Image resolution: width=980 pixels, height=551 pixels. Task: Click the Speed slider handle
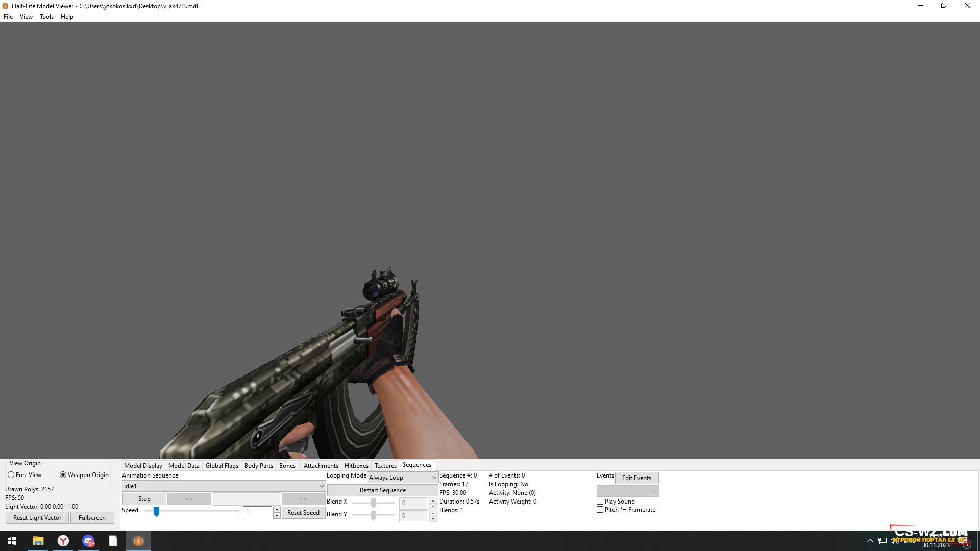point(156,511)
